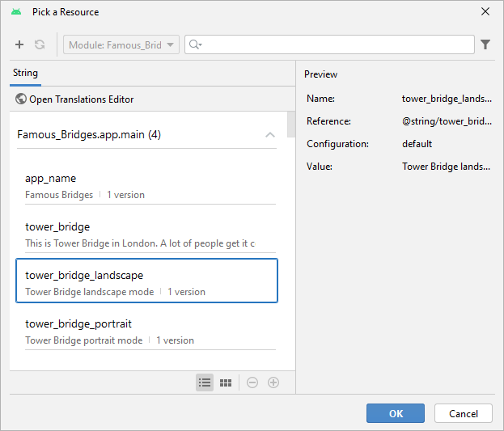Click the refresh resources icon
Screen dimensions: 504x431
40,44
